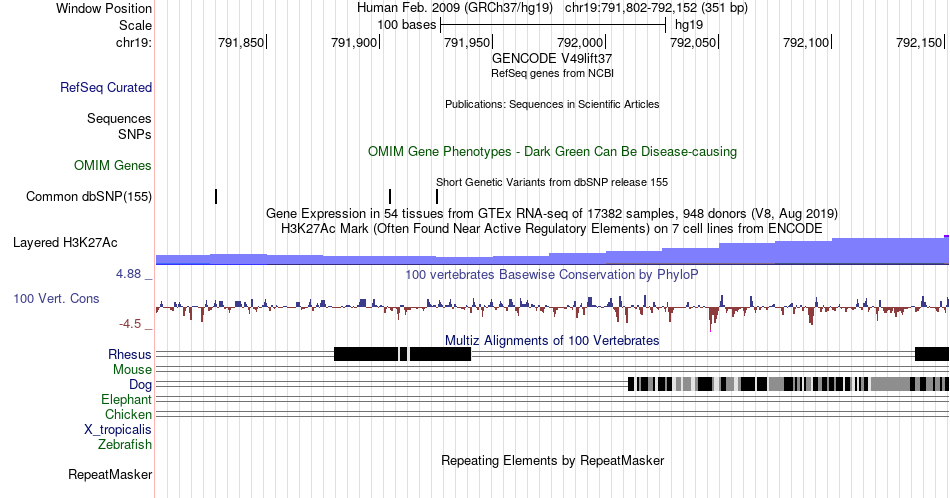Select the Elephant alignment row label

tap(127, 399)
